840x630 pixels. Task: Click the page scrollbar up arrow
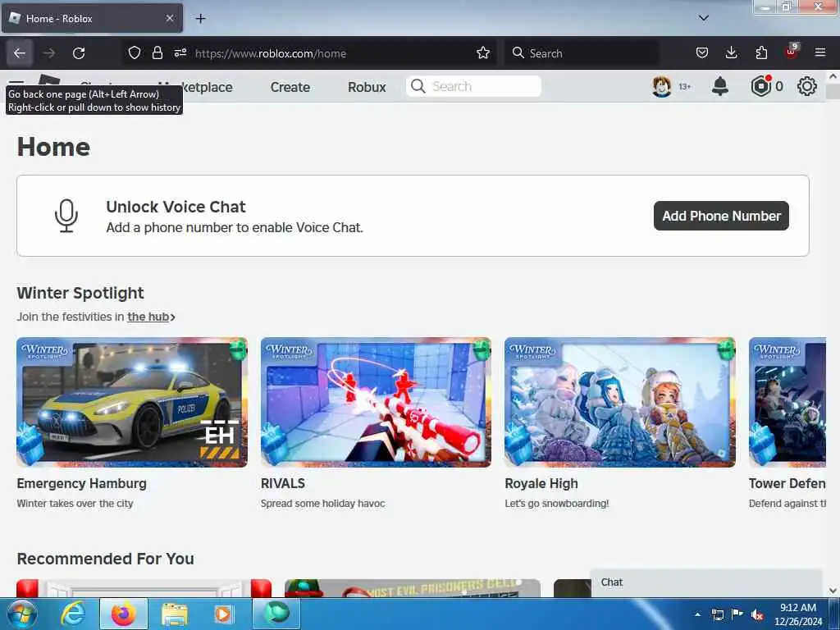[x=833, y=76]
